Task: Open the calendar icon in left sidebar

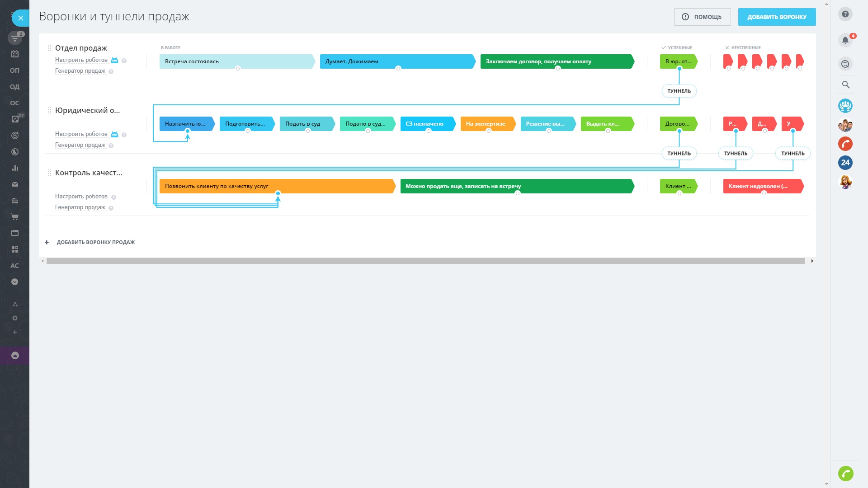Action: point(15,54)
